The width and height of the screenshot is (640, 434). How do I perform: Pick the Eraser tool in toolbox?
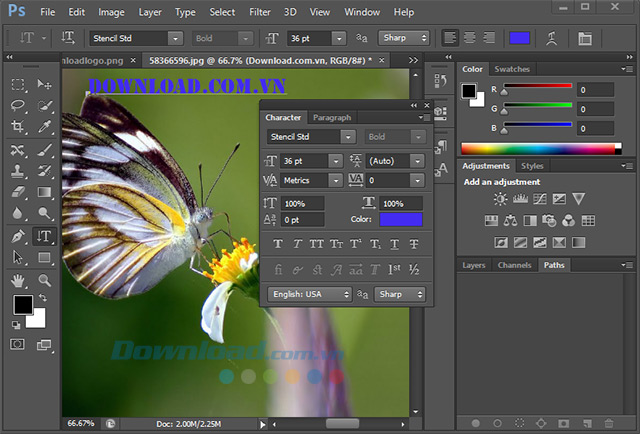coord(18,192)
